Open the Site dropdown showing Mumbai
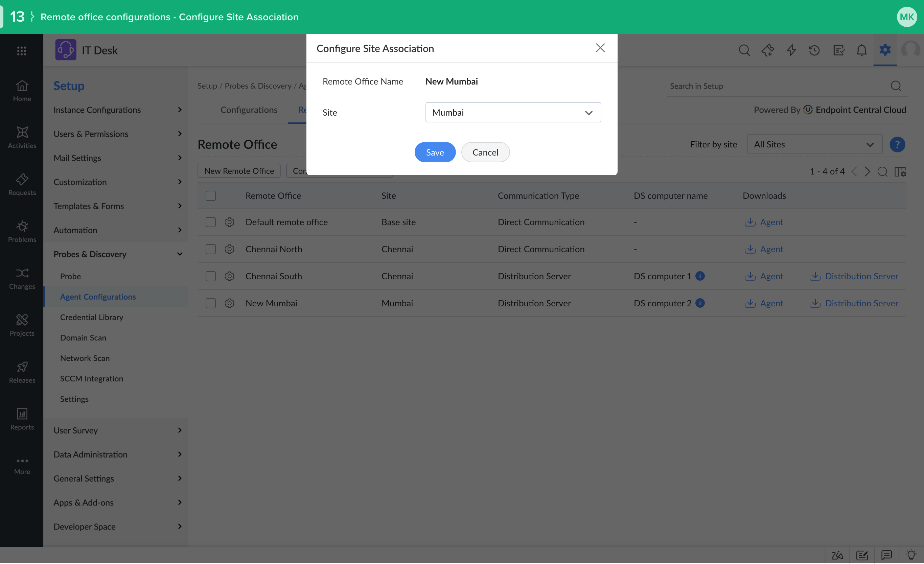This screenshot has height=564, width=924. point(513,113)
